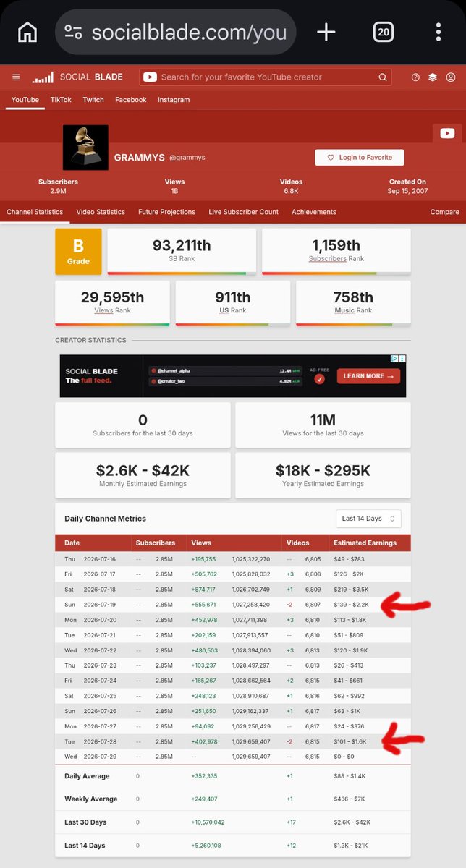Tap the site settings icon in address bar
Viewport: 466px width, 868px height.
[73, 32]
